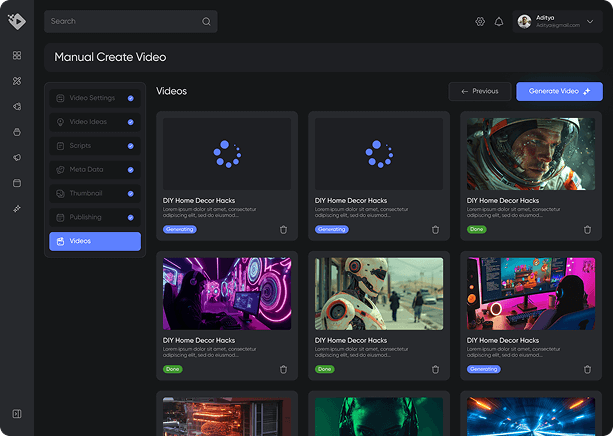The image size is (613, 436).
Task: Open the pink gaming desk thumbnail
Action: 531,294
